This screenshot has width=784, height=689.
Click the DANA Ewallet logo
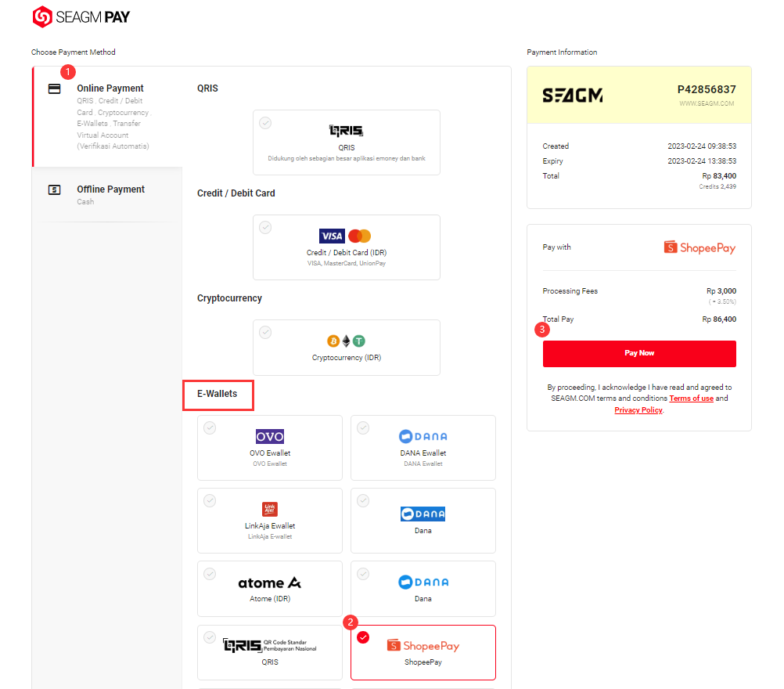[x=423, y=436]
